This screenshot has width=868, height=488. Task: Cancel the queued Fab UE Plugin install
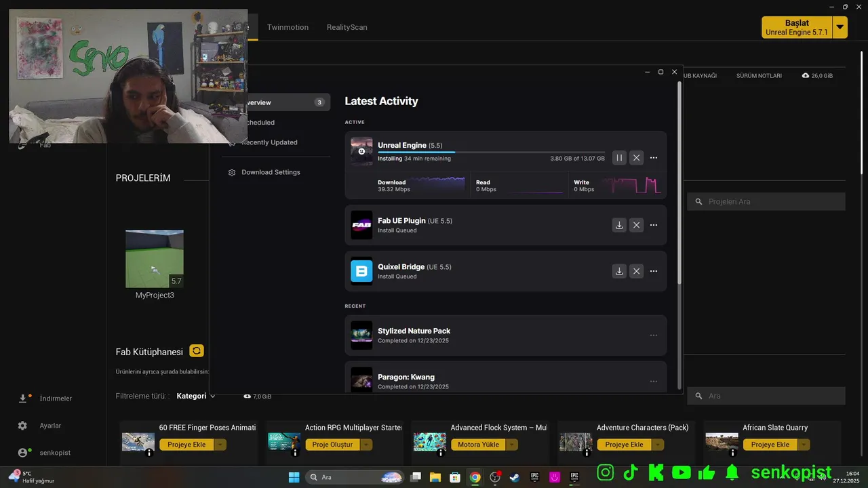click(636, 225)
